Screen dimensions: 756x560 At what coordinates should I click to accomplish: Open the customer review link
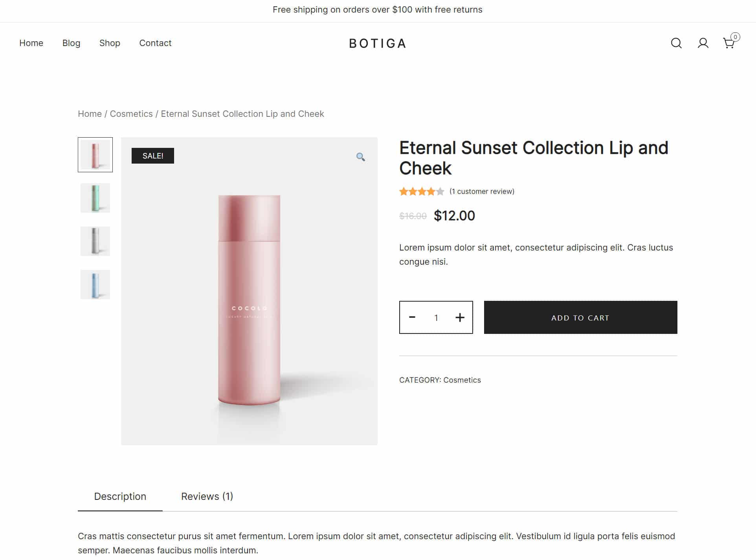click(482, 192)
